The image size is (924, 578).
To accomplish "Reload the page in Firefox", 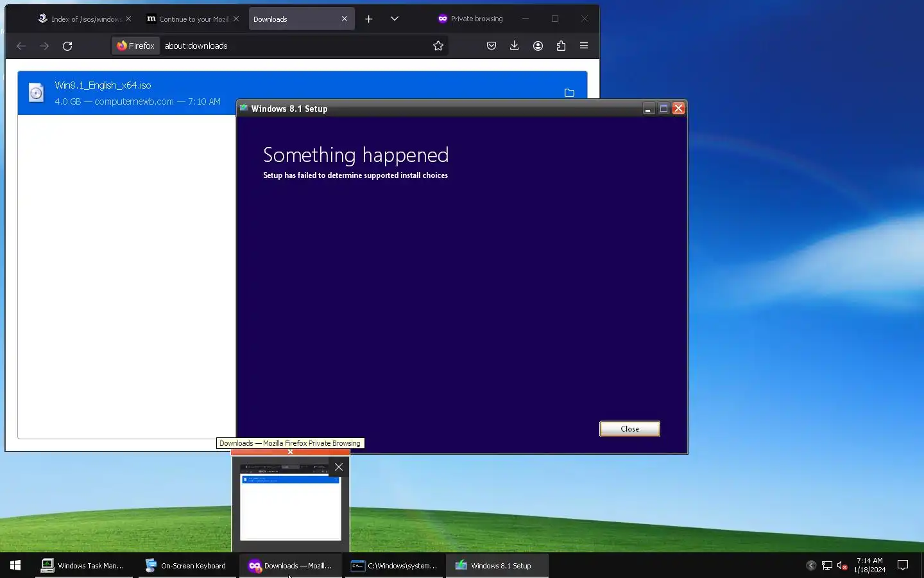I will [67, 46].
